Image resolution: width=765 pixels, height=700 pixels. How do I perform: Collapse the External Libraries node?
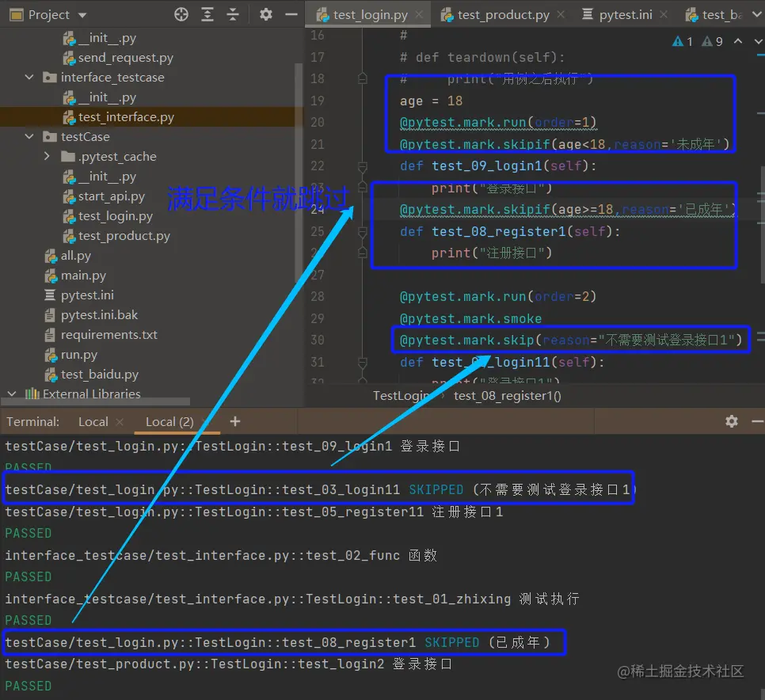coord(12,394)
